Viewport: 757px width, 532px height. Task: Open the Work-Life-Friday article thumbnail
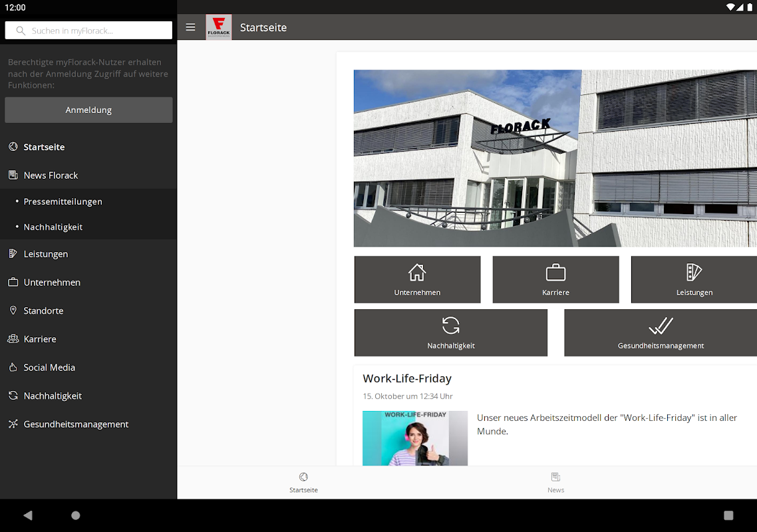pyautogui.click(x=415, y=438)
